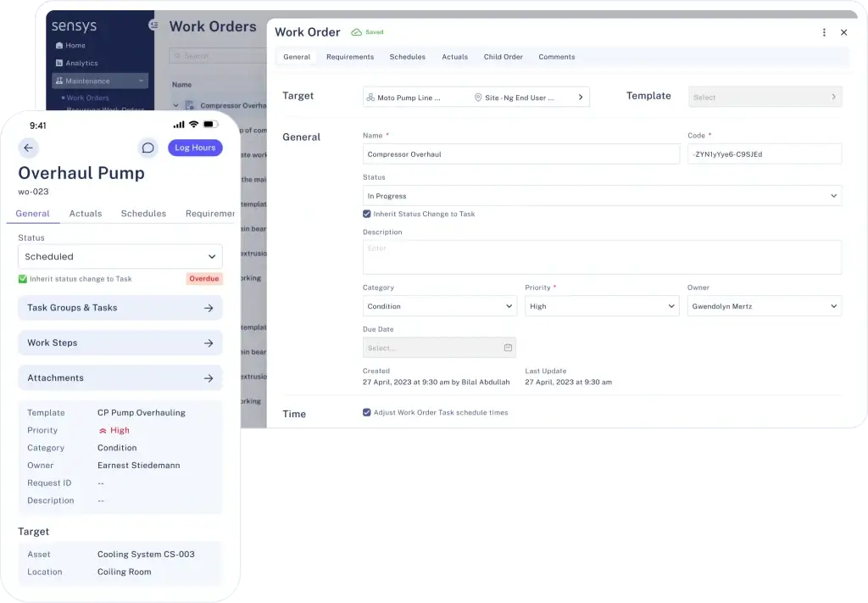Screen dimensions: 868x603
Task: Toggle mobile Inherit status change to Task
Action: tap(23, 279)
